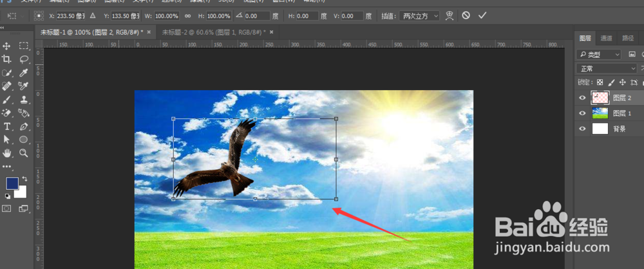This screenshot has height=269, width=644.
Task: Click the X position input field
Action: 70,16
